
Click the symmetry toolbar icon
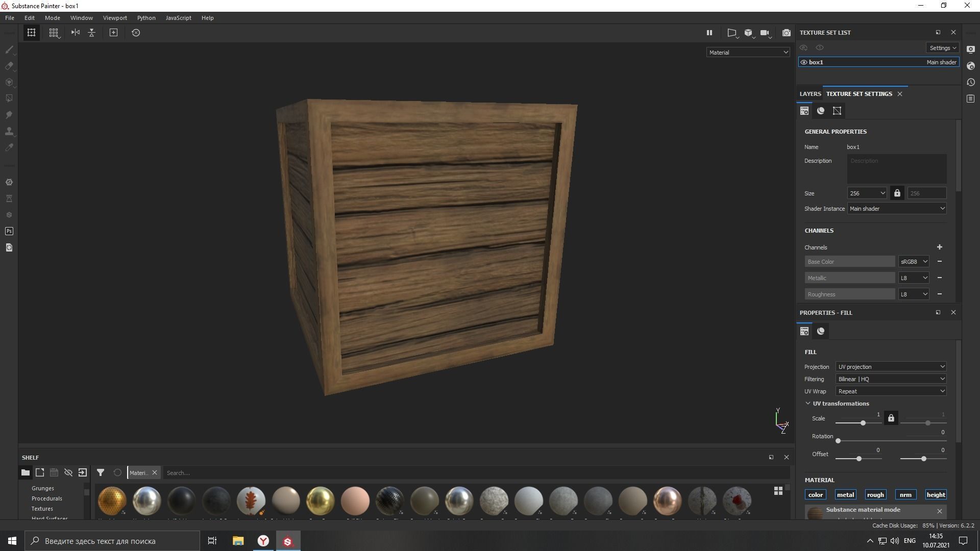pyautogui.click(x=75, y=32)
